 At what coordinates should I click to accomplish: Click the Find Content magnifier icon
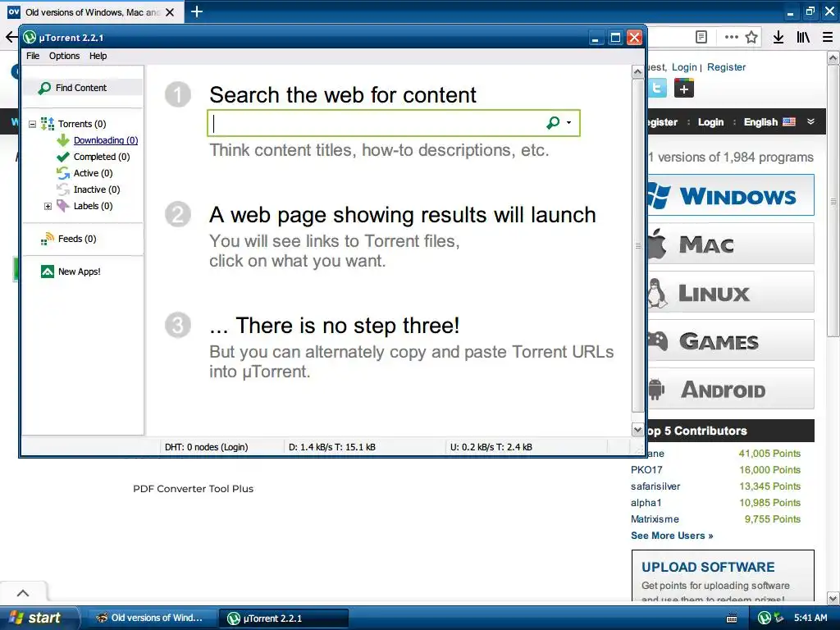coord(44,88)
